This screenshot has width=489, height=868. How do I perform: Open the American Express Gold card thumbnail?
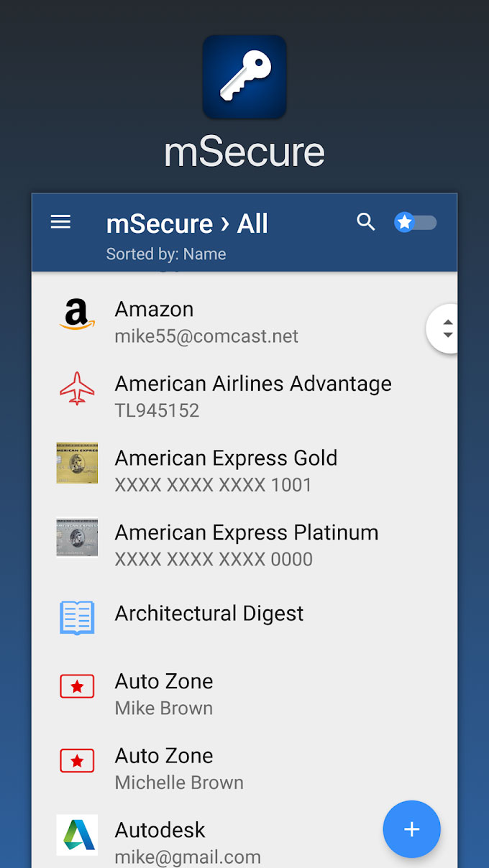(77, 463)
